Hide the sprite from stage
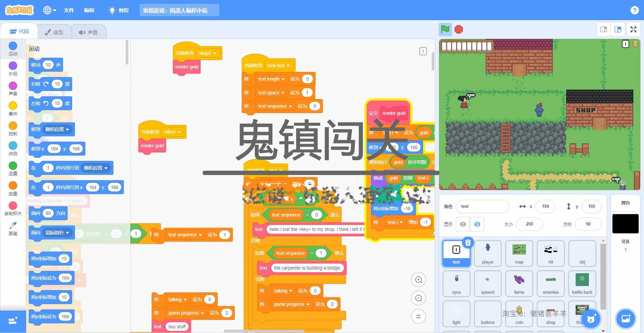Screen dimensions: 644x333 point(477,224)
